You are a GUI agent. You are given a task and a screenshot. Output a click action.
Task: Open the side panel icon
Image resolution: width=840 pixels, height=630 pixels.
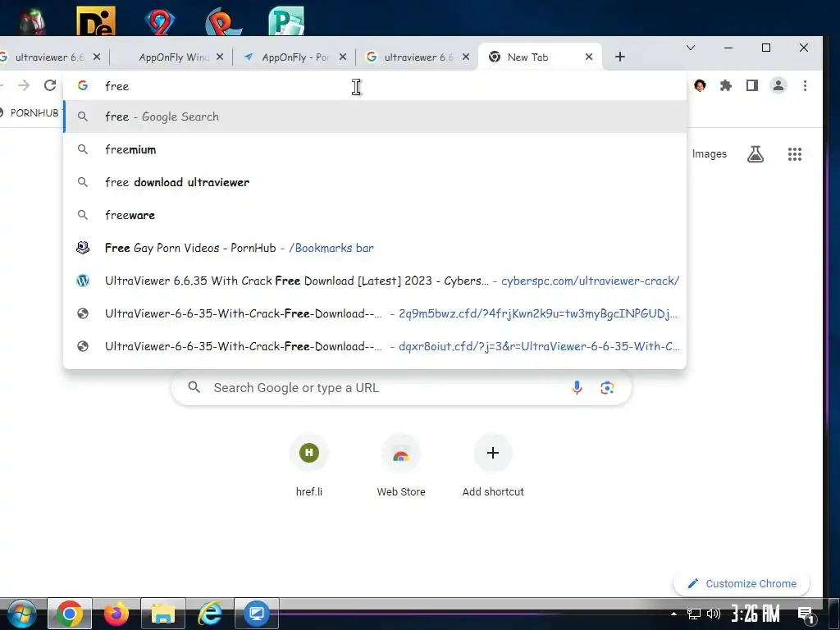[752, 85]
